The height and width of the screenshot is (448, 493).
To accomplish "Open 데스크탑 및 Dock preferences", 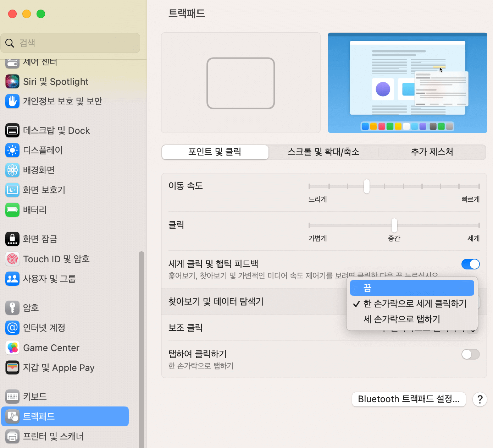I will [x=56, y=130].
